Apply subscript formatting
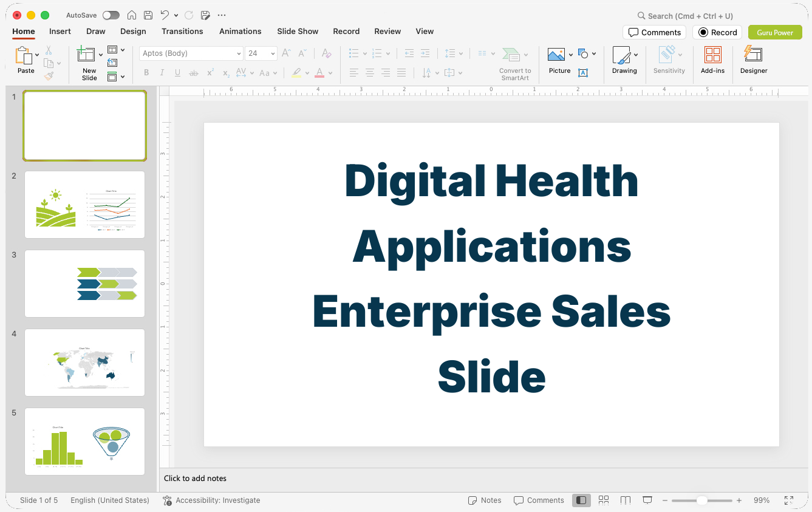The height and width of the screenshot is (512, 812). coord(226,73)
